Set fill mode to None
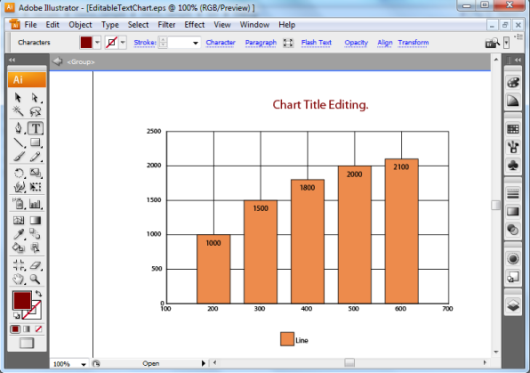Viewport: 530px width, 373px height. coord(39,329)
